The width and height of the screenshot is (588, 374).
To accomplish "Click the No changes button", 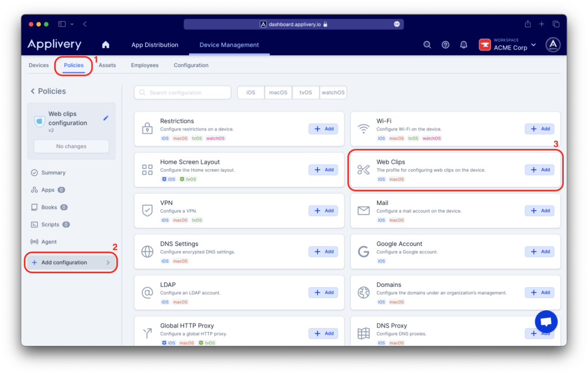I will pos(71,146).
